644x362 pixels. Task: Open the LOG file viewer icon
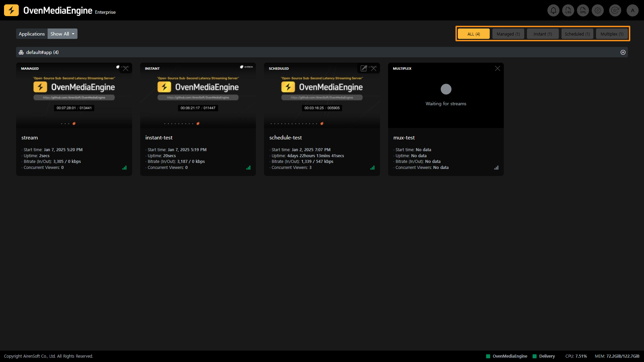point(568,10)
